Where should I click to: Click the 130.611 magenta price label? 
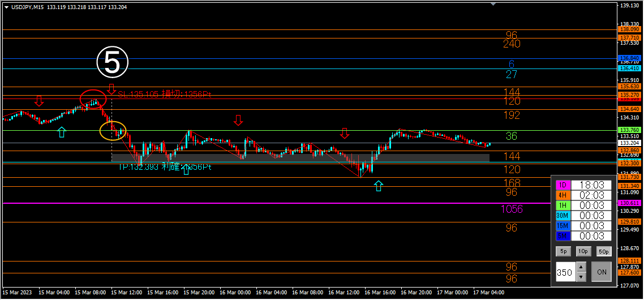(x=630, y=203)
